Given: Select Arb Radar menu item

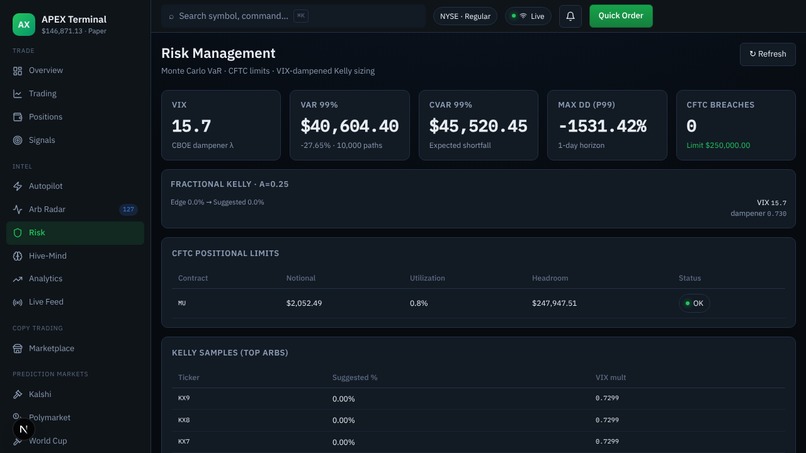Looking at the screenshot, I should [75, 209].
